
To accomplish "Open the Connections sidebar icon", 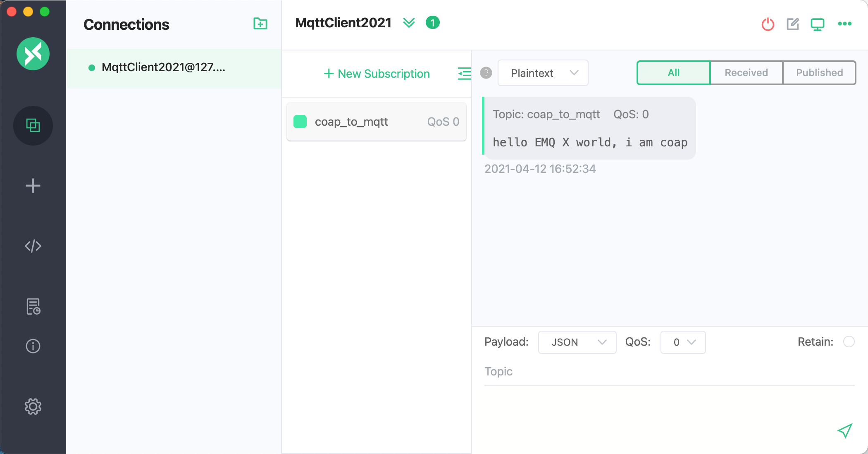I will 33,125.
